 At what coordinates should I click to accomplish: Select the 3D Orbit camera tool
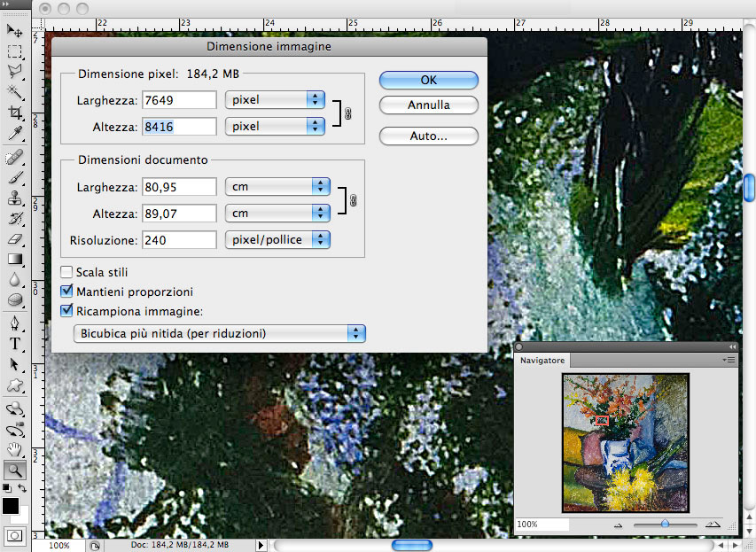click(14, 430)
